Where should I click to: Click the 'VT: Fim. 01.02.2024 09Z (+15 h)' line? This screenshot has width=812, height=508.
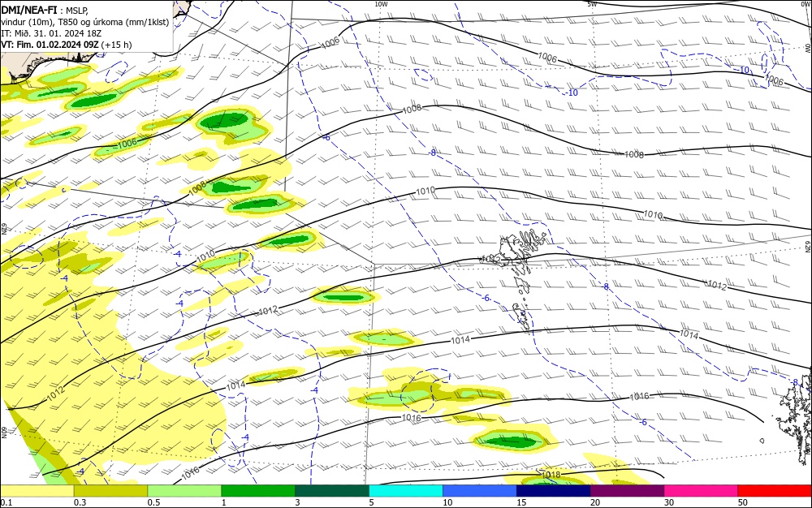click(67, 45)
